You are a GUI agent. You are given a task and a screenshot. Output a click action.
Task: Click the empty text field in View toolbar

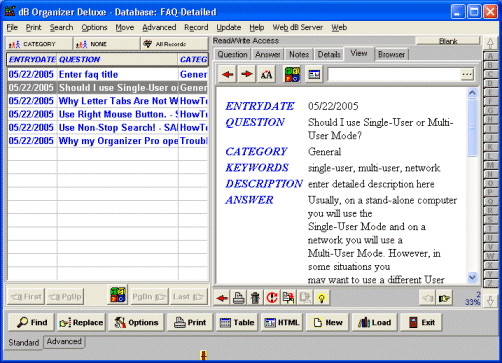(x=394, y=75)
